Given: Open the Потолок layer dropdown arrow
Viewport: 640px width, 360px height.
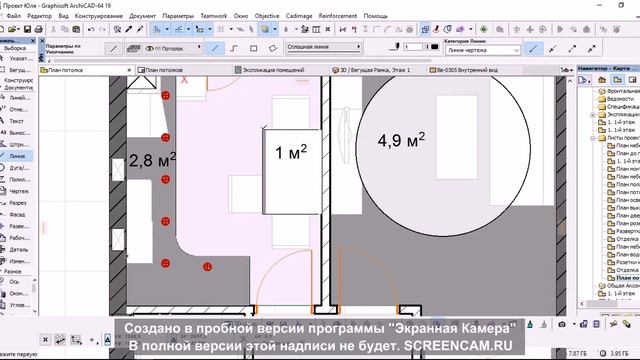Looking at the screenshot, I should click(x=199, y=47).
